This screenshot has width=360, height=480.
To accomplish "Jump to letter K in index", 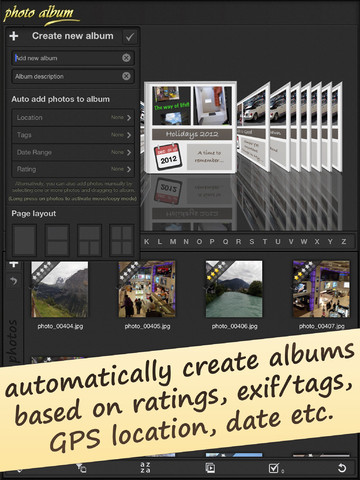I will [147, 242].
